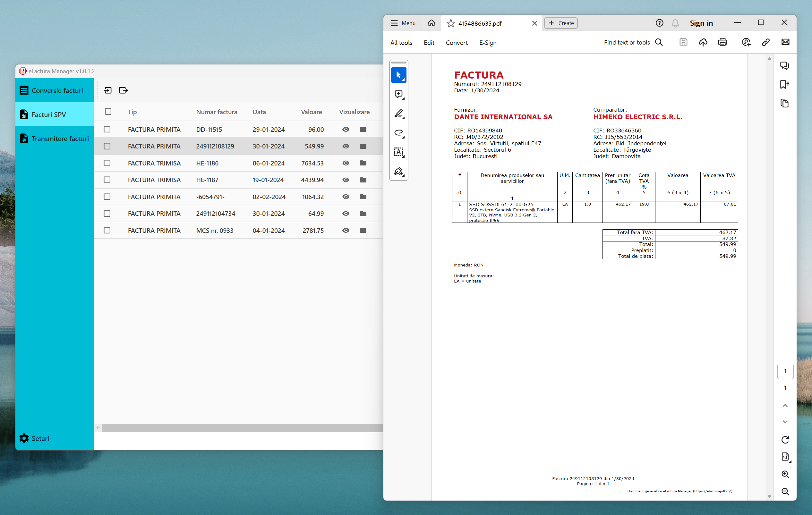The height and width of the screenshot is (515, 812).
Task: Click the Create button in Acrobat
Action: [x=561, y=23]
